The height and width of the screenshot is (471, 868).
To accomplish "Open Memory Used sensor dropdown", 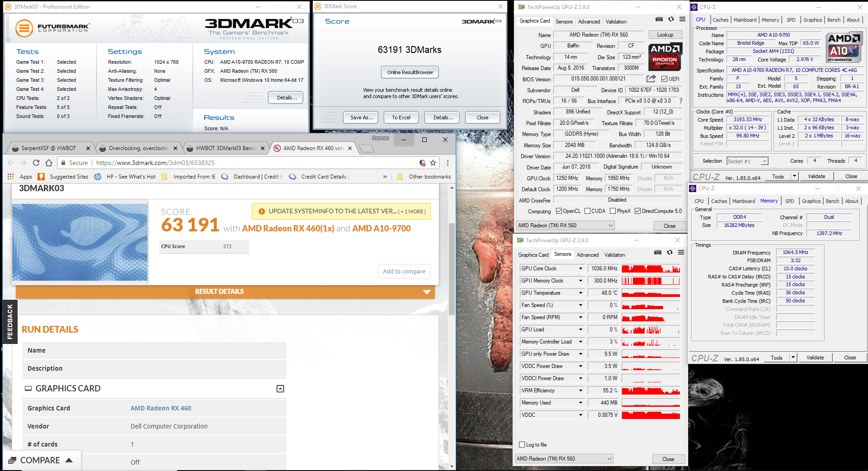I will click(581, 403).
